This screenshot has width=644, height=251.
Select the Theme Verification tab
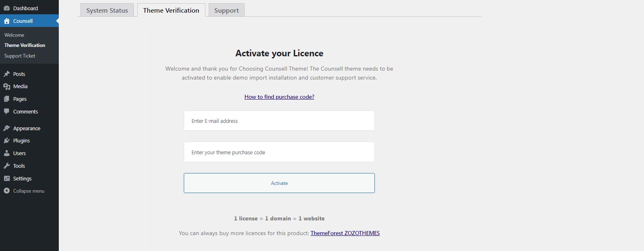171,11
